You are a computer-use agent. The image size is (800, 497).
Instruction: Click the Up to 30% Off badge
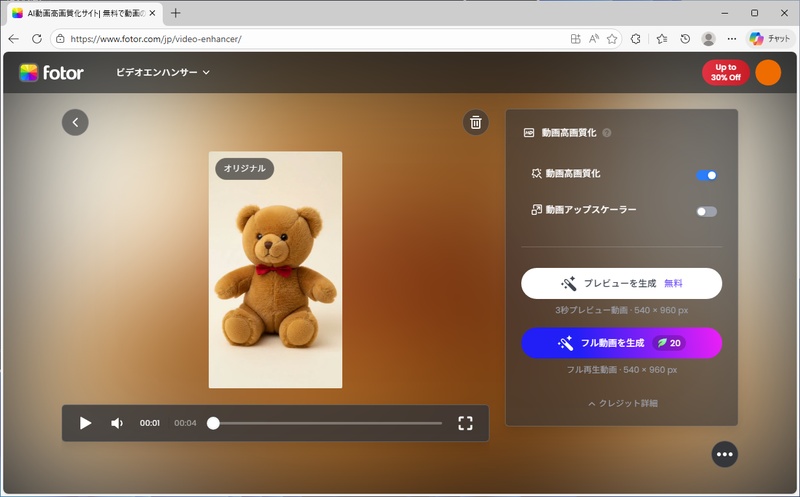(726, 72)
